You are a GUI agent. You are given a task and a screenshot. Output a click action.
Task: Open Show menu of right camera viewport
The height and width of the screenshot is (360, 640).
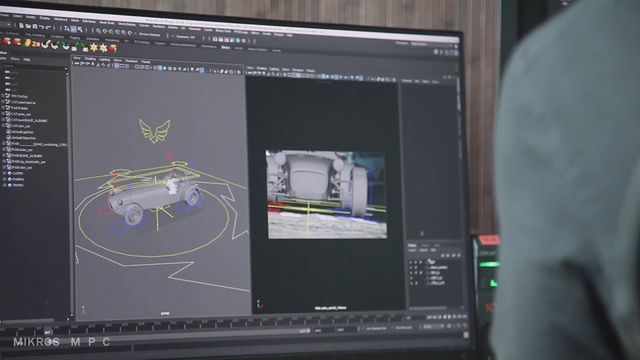(286, 70)
